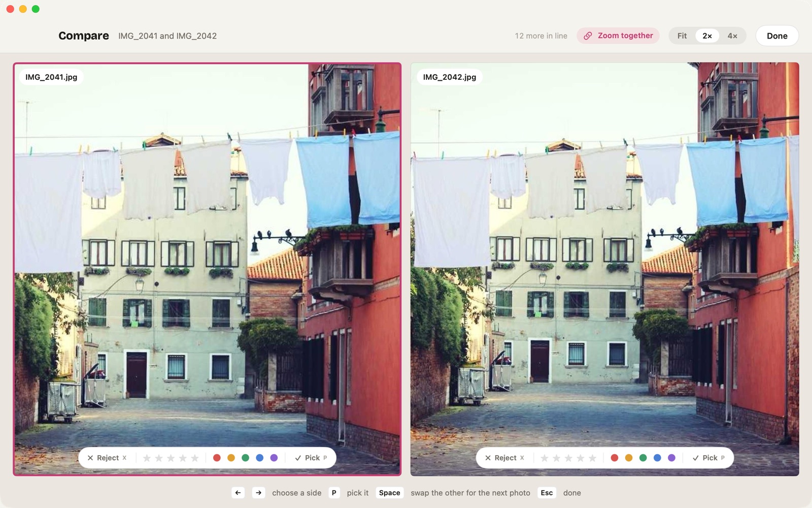Apply red color label to IMG_2042

click(x=615, y=458)
